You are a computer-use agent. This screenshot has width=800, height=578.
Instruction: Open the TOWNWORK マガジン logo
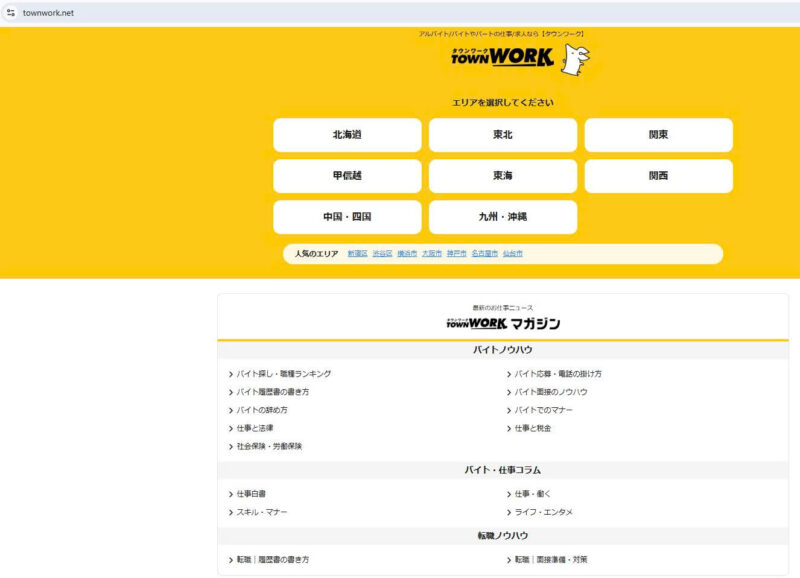click(x=503, y=323)
